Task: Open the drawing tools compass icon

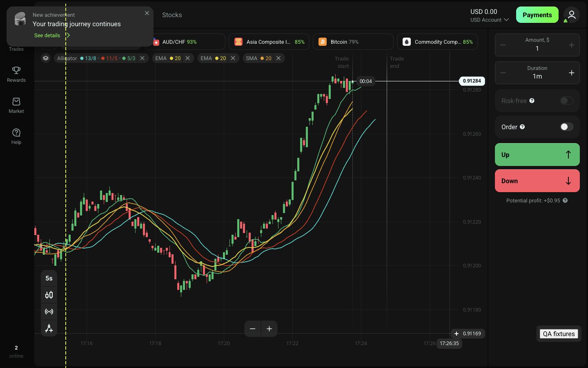Action: point(49,328)
